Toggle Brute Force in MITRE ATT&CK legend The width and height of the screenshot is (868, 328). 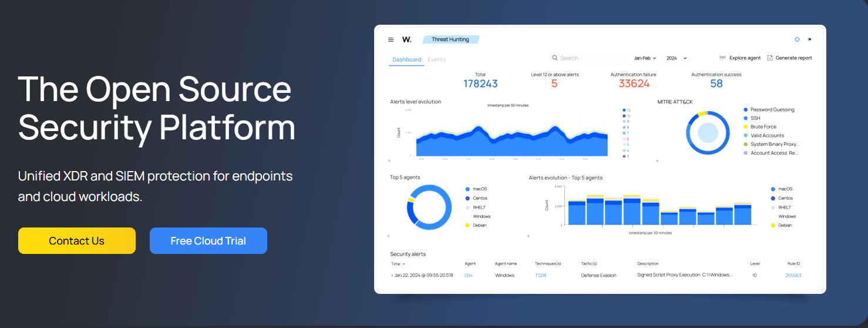[763, 127]
